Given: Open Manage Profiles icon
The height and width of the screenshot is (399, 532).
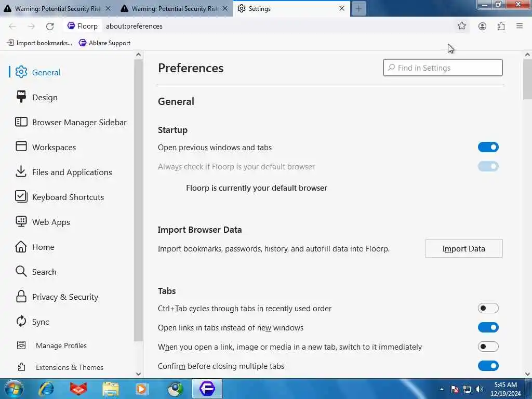Looking at the screenshot, I should point(21,345).
